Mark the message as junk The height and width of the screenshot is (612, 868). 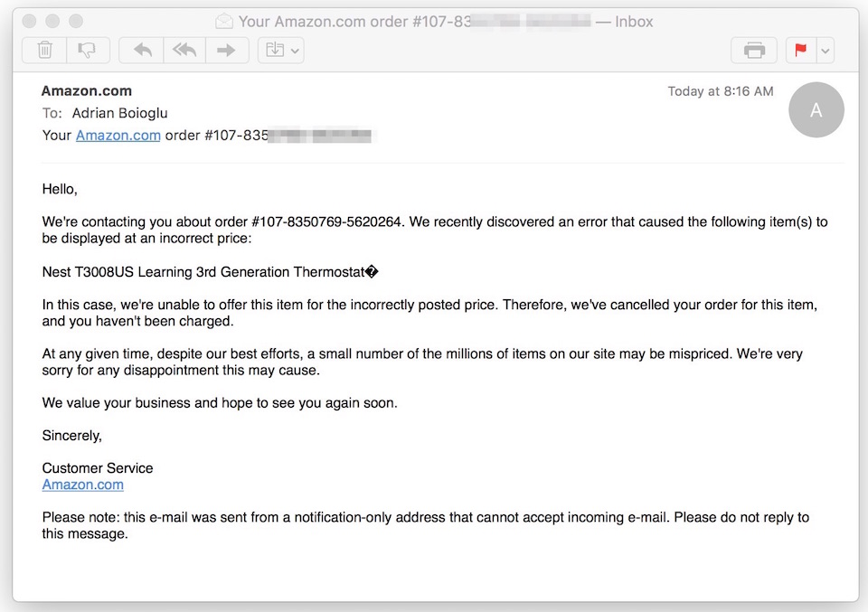click(x=88, y=51)
